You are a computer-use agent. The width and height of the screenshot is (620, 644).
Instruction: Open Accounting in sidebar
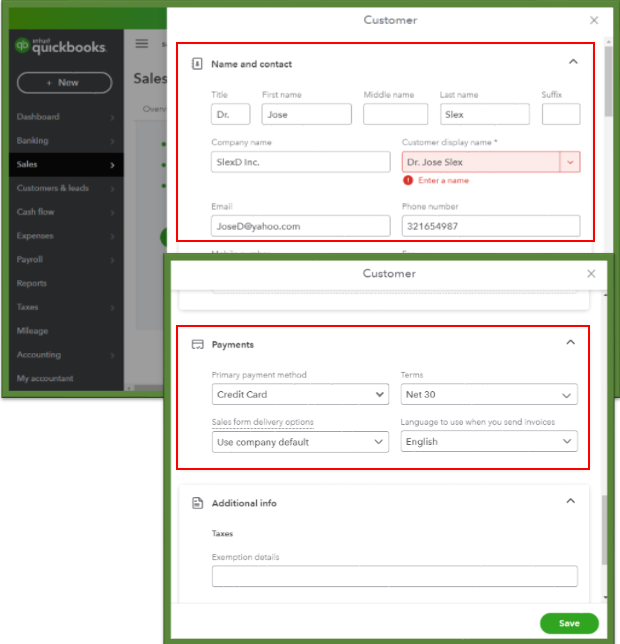(39, 354)
